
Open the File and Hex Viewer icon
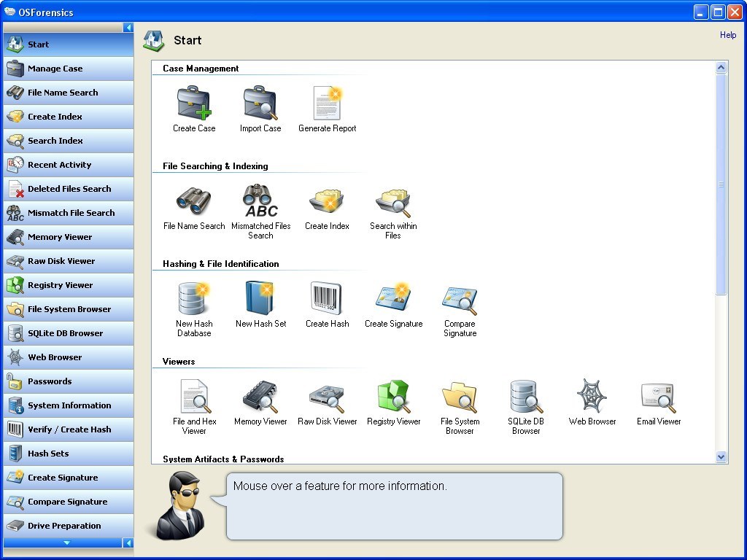coord(196,396)
